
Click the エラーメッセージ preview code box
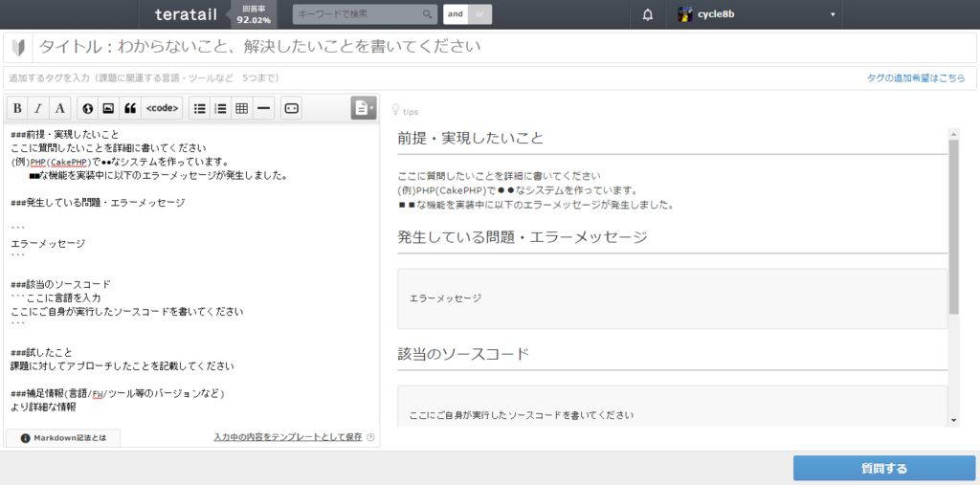coord(673,298)
